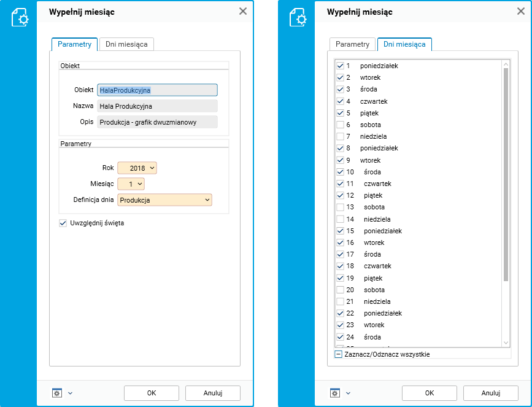
Task: Uncheck day 17 środa
Action: [x=340, y=254]
